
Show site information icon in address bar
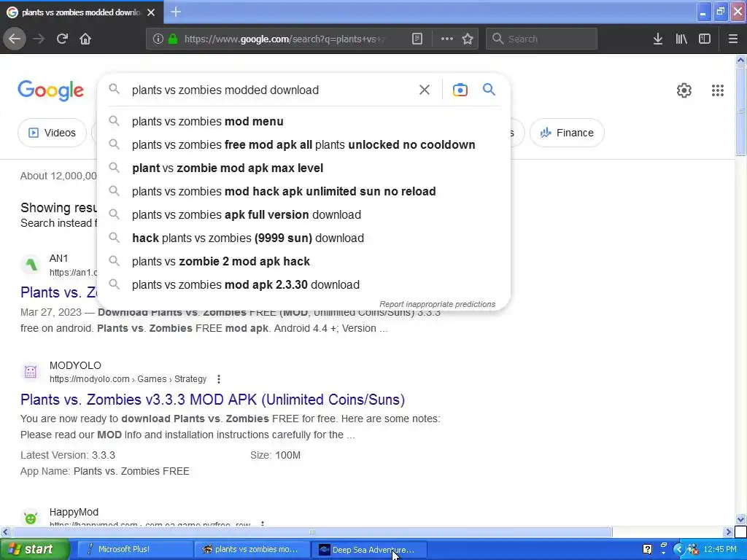point(158,39)
